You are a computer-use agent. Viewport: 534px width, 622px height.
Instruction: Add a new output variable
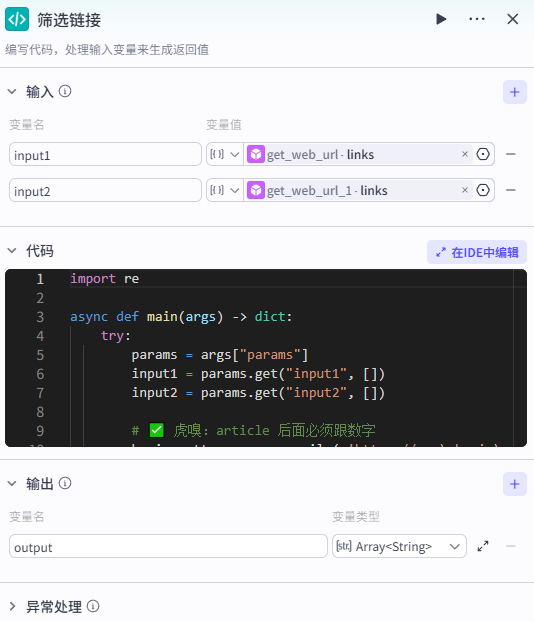(515, 484)
